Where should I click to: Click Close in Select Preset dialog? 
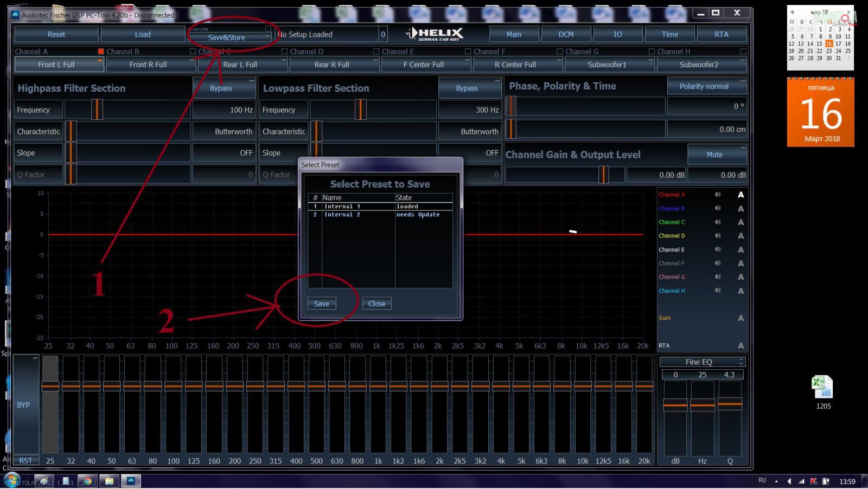pyautogui.click(x=377, y=304)
